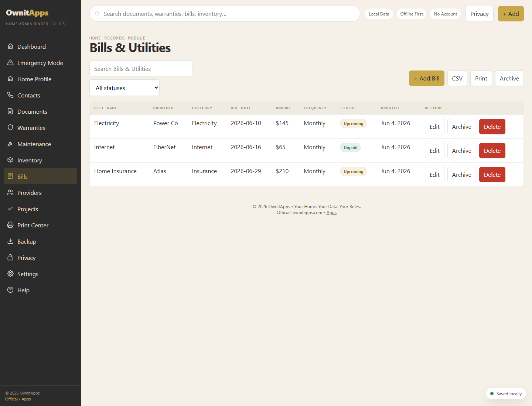Screen dimensions: 532x406
Task: Click the Privacy button in top bar
Action: (480, 14)
